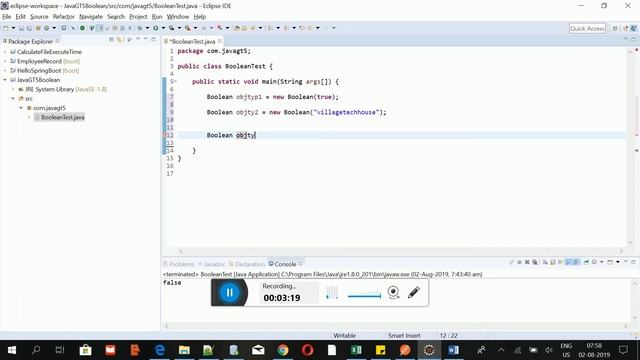This screenshot has height=360, width=640.
Task: Pause the screen recording
Action: pyautogui.click(x=229, y=292)
